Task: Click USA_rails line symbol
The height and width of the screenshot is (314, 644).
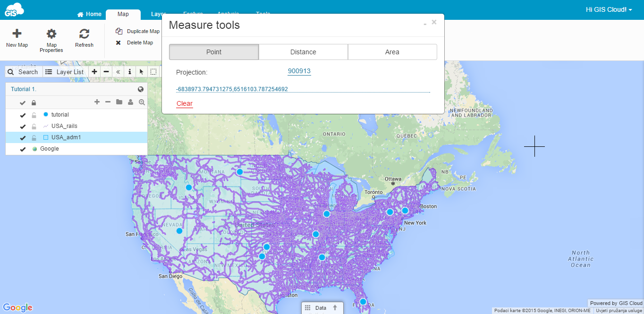Action: (x=46, y=126)
